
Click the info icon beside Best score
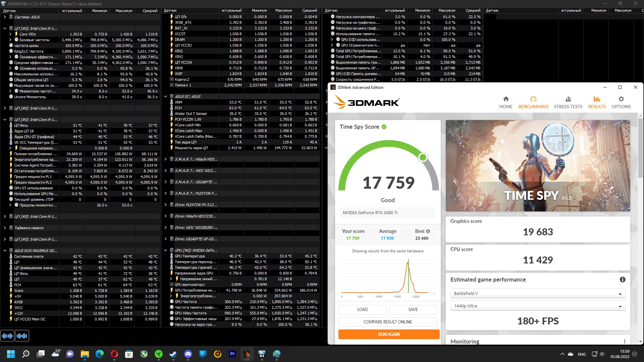click(428, 231)
